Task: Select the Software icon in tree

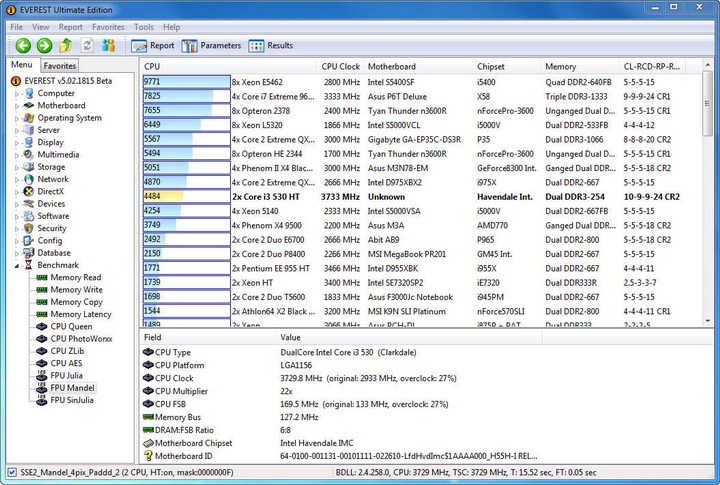Action: point(29,216)
